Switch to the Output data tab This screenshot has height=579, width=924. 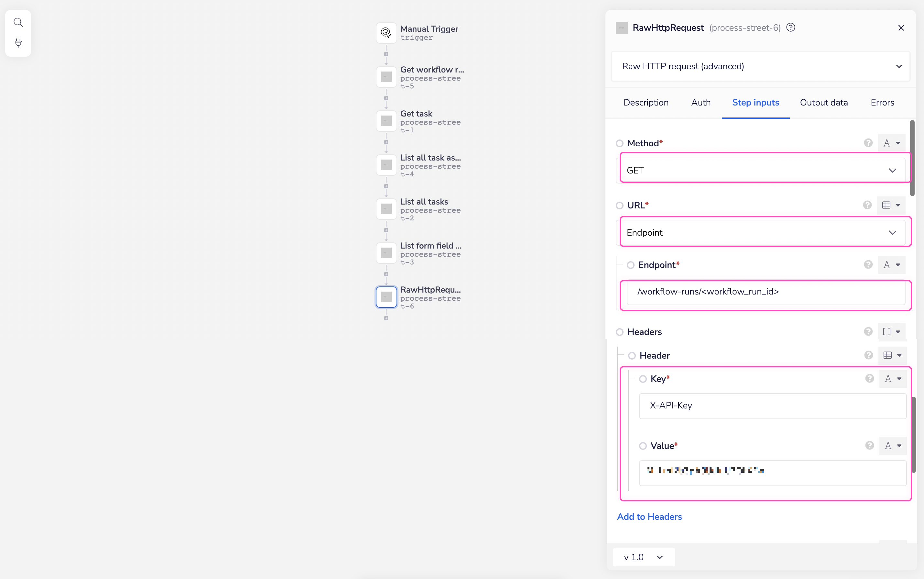823,103
